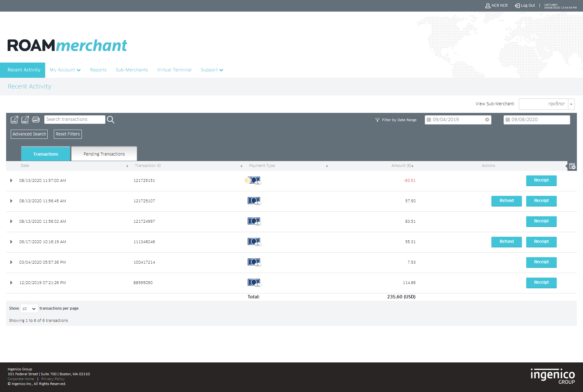This screenshot has width=583, height=392.
Task: Click payment type icon for 100417214
Action: [254, 262]
